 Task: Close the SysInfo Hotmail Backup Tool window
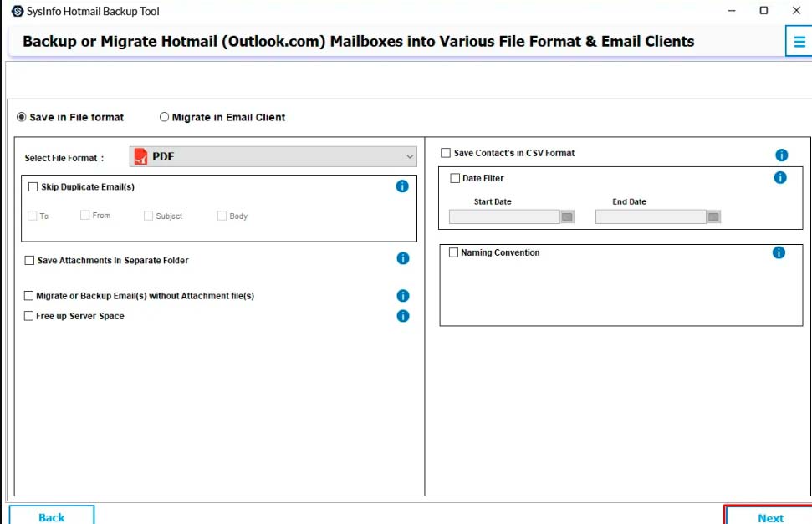[796, 11]
